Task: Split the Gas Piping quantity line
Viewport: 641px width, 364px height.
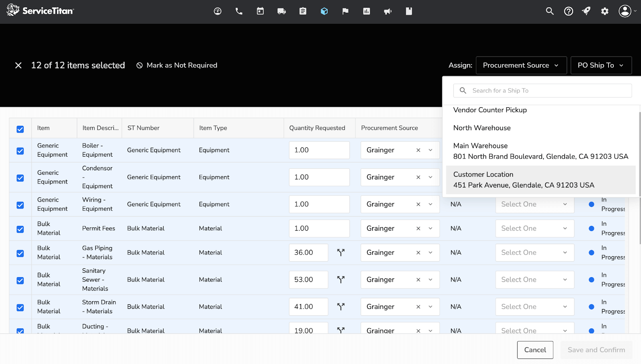Action: [x=341, y=252]
